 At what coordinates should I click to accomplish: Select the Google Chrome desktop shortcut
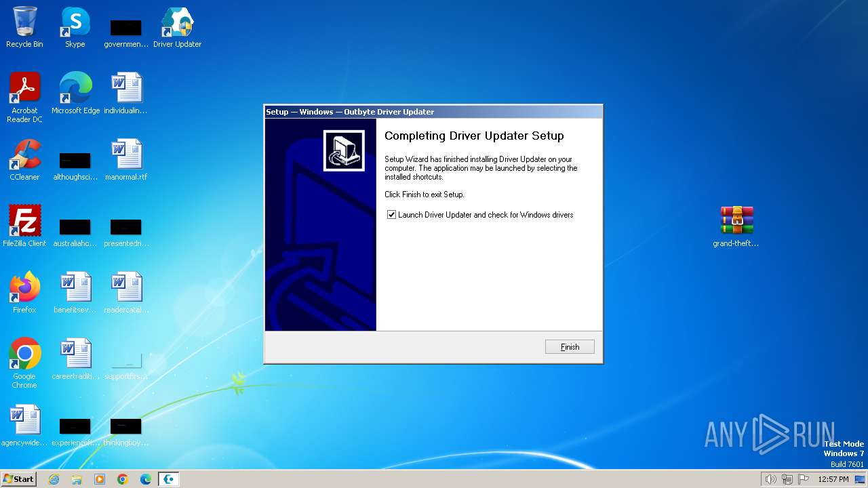24,364
